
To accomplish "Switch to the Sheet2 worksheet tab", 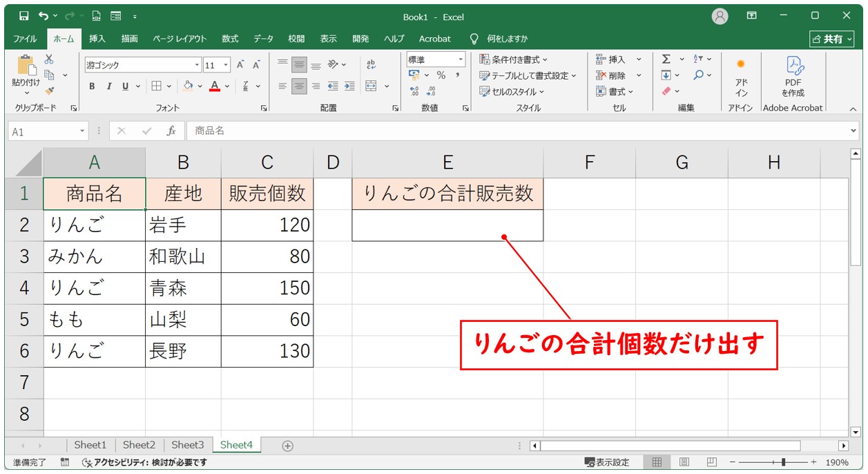I will 139,445.
